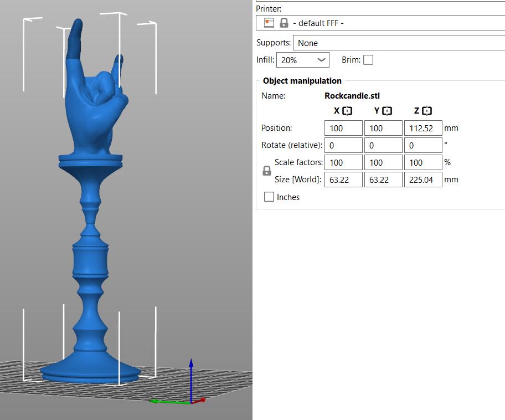Image resolution: width=505 pixels, height=420 pixels.
Task: Toggle the Inches units checkbox
Action: (x=269, y=197)
